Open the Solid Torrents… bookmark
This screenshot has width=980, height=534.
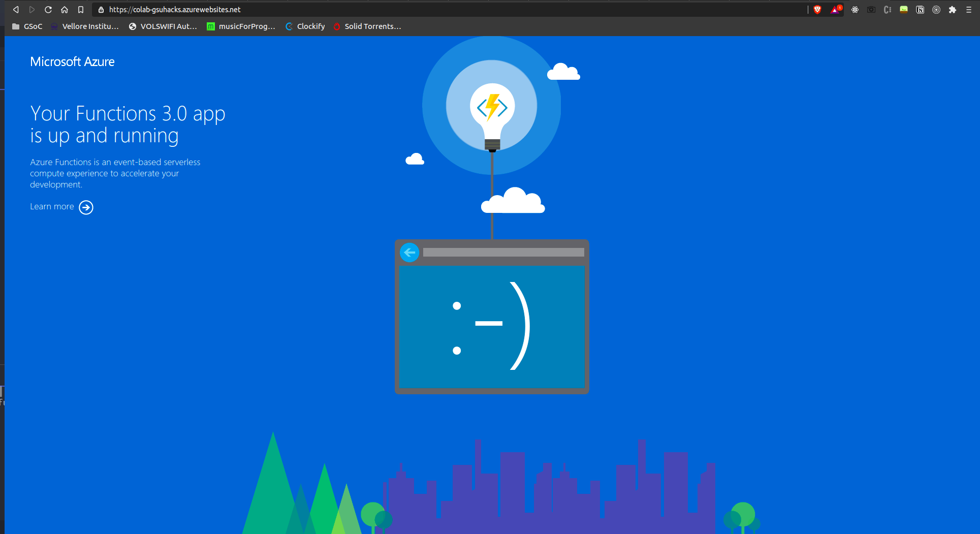point(367,26)
